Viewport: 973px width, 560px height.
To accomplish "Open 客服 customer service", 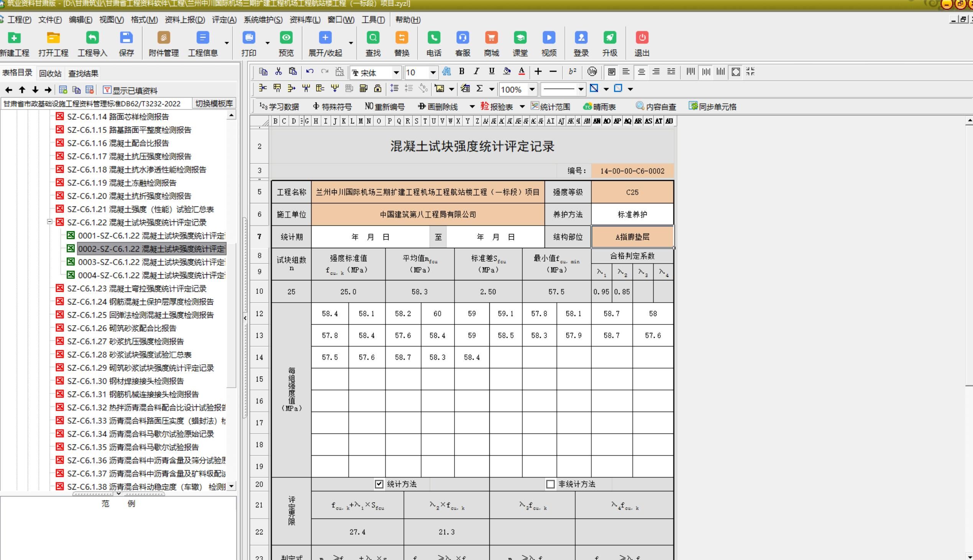I will click(463, 38).
